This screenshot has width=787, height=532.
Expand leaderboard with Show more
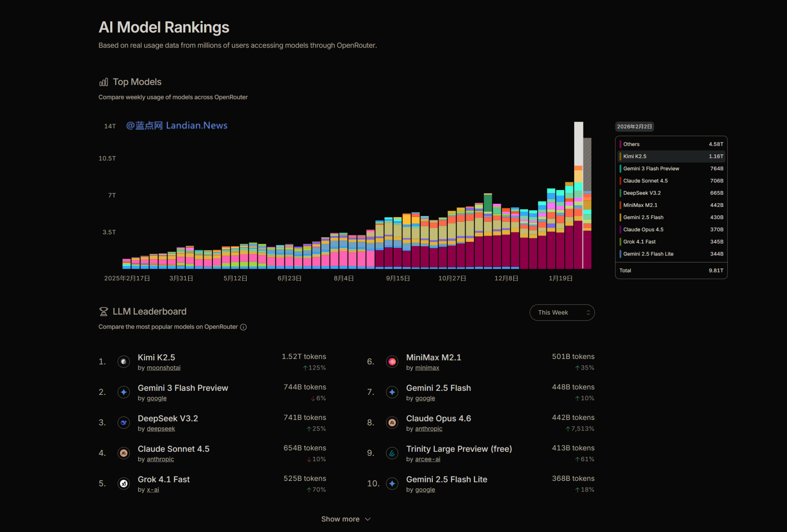[340, 519]
